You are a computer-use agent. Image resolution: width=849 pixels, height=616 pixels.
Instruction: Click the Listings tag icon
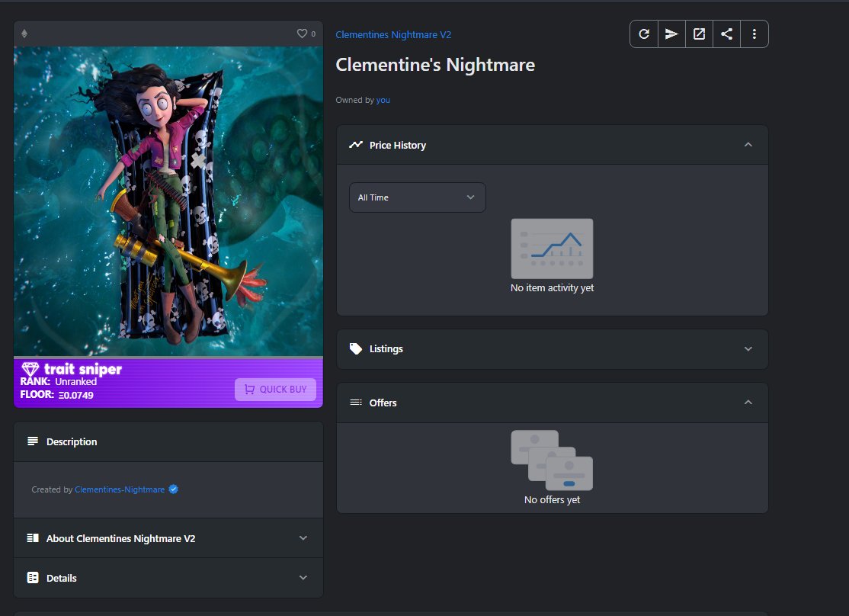pyautogui.click(x=356, y=349)
